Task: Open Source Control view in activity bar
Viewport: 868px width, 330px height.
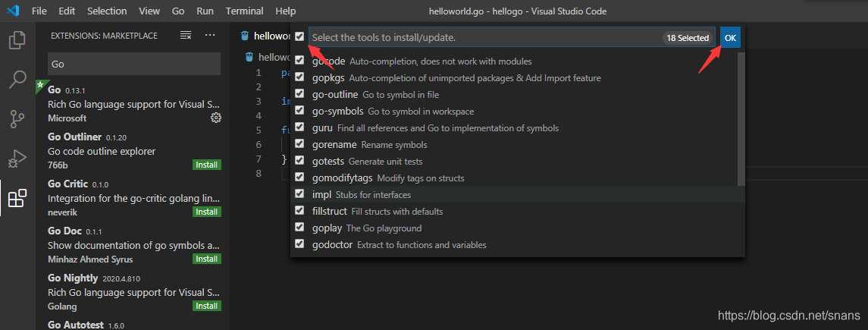Action: click(x=17, y=119)
